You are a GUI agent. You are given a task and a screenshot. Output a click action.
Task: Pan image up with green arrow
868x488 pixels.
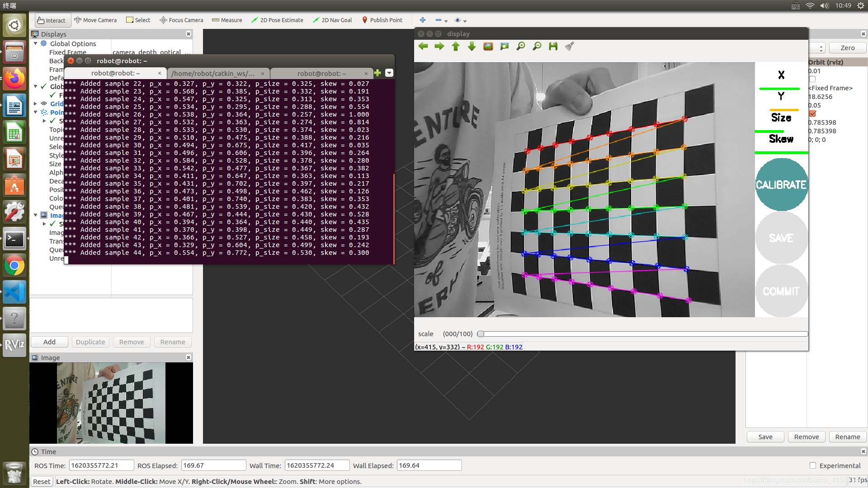(x=456, y=47)
